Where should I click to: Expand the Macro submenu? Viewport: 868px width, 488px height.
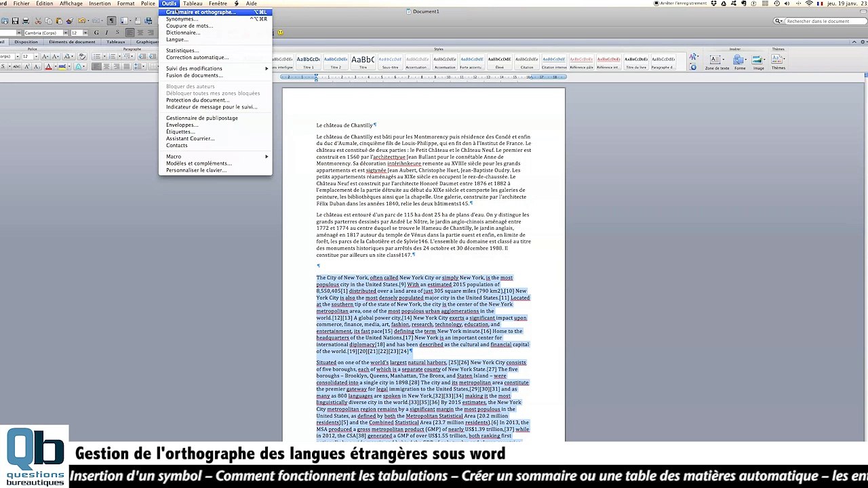[x=216, y=157]
